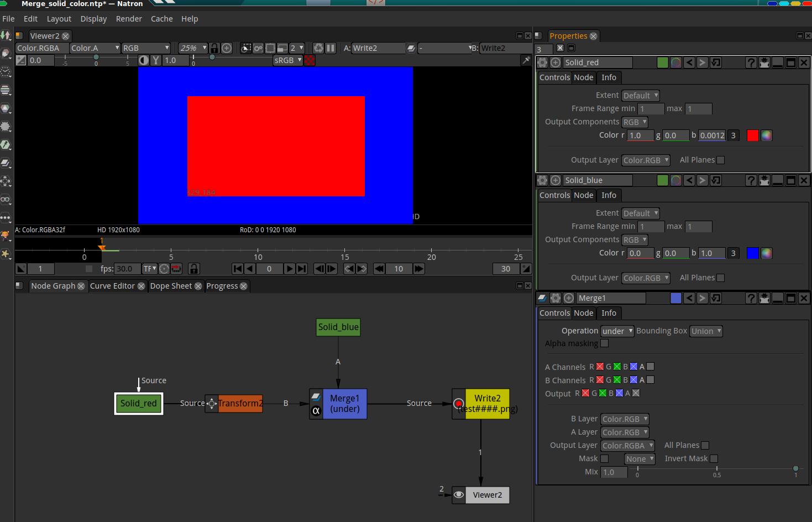This screenshot has height=522, width=812.
Task: Click the red color swatch for Solid_red
Action: (752, 135)
